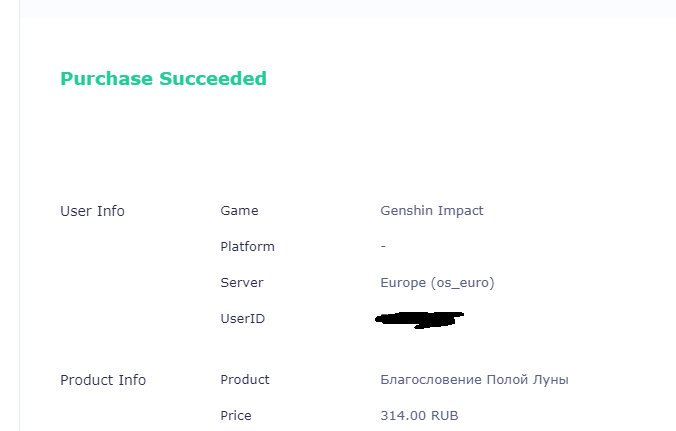
Task: Click the word Europe in server value
Action: pos(403,283)
